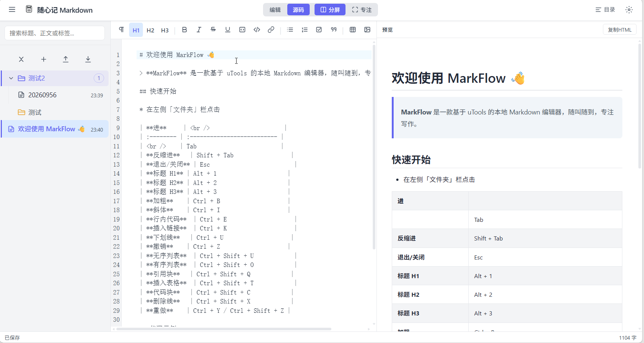Screen dimensions: 644x343
Task: Toggle light/dark theme sun icon
Action: [629, 10]
